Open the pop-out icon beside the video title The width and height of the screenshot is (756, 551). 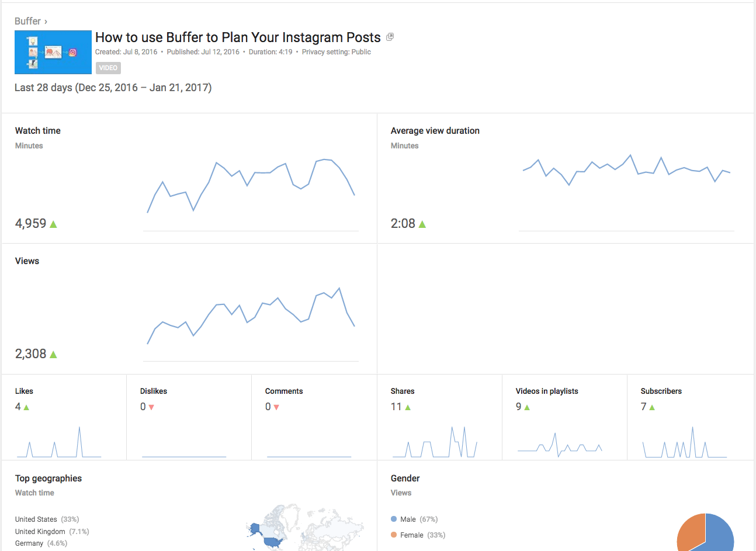coord(390,36)
